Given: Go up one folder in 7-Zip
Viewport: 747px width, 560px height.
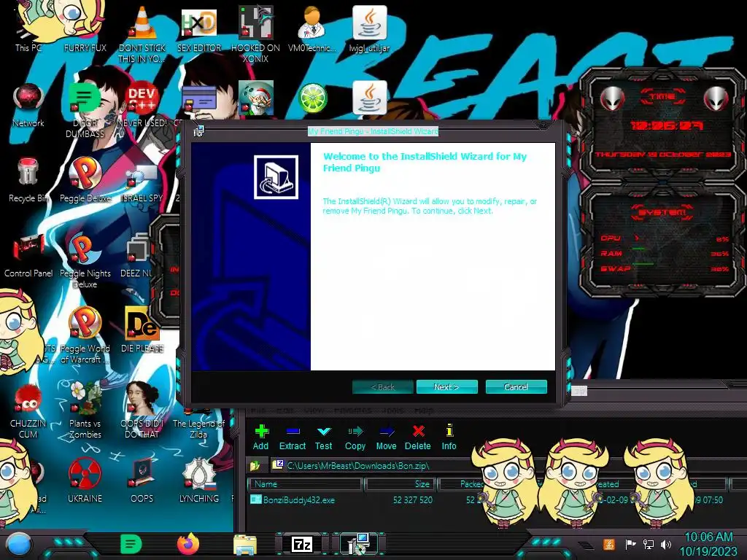Looking at the screenshot, I should (x=255, y=465).
